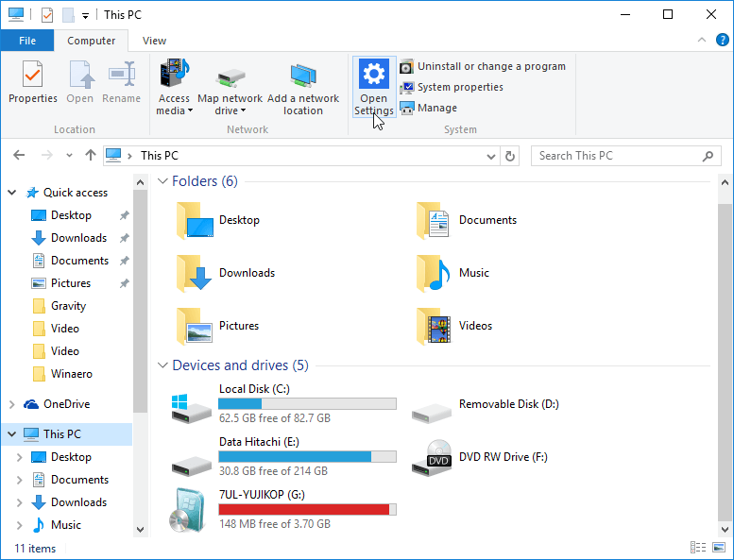Select Downloads under Quick access
734x560 pixels.
pyautogui.click(x=78, y=238)
